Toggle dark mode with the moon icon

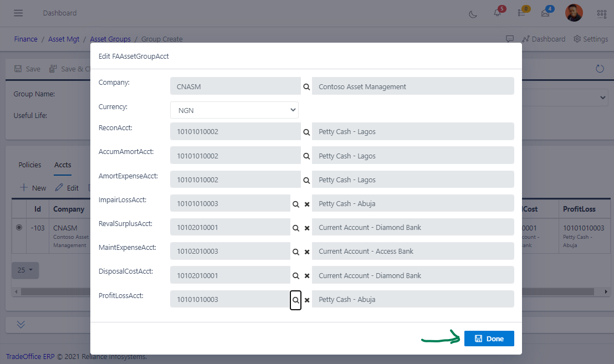[x=473, y=15]
